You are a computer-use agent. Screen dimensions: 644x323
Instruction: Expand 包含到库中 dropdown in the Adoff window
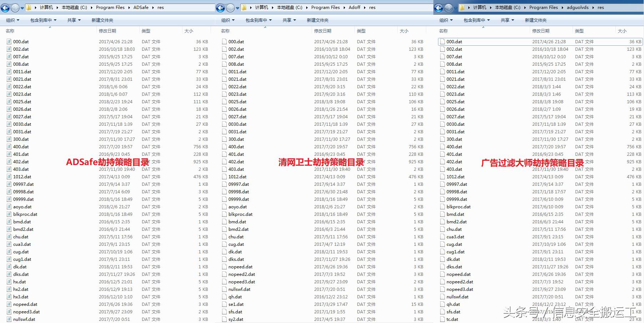coord(258,20)
